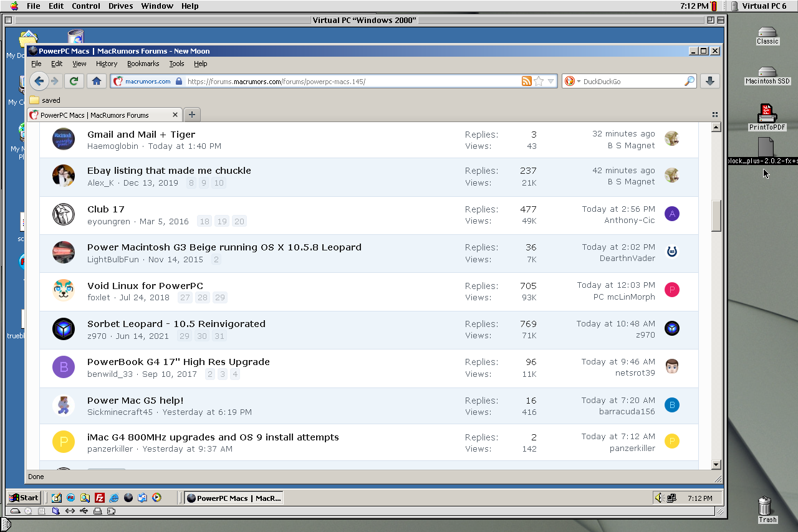Click z970's cube avatar at the row start

(x=64, y=329)
